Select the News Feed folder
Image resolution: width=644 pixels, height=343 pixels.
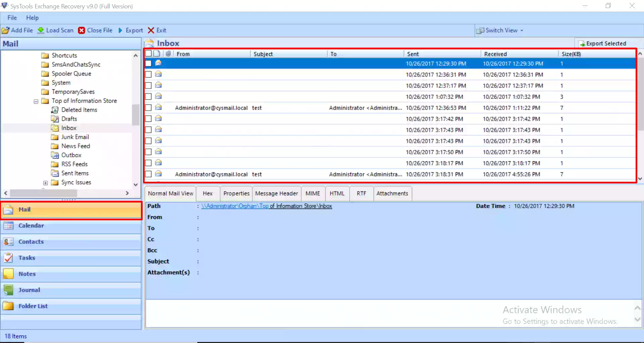point(76,146)
